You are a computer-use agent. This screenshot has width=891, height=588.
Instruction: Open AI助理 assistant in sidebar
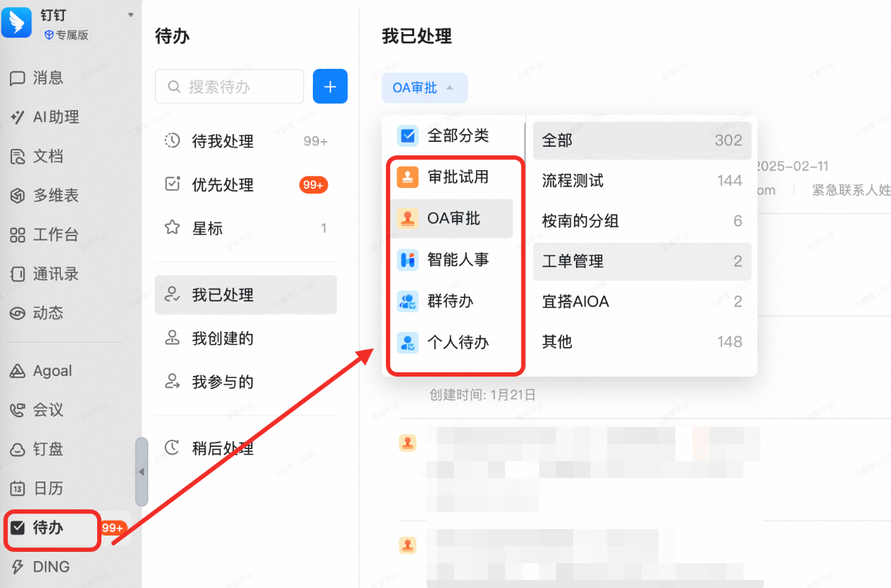point(44,117)
